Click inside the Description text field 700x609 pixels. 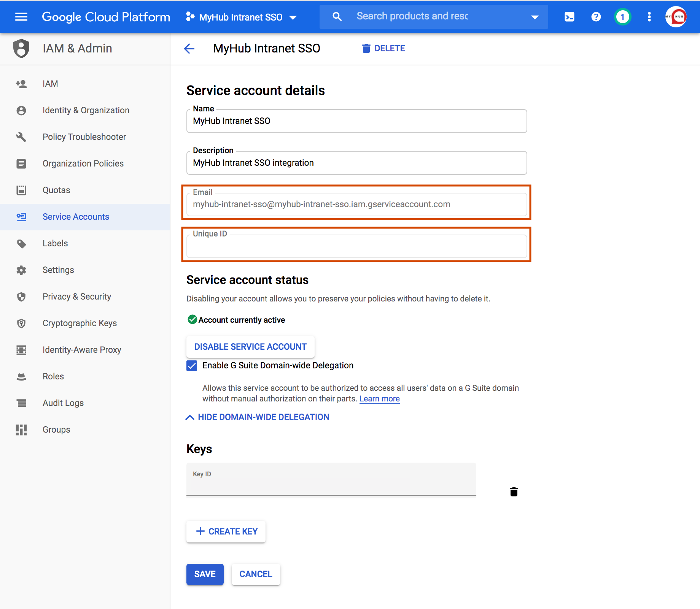pos(356,163)
